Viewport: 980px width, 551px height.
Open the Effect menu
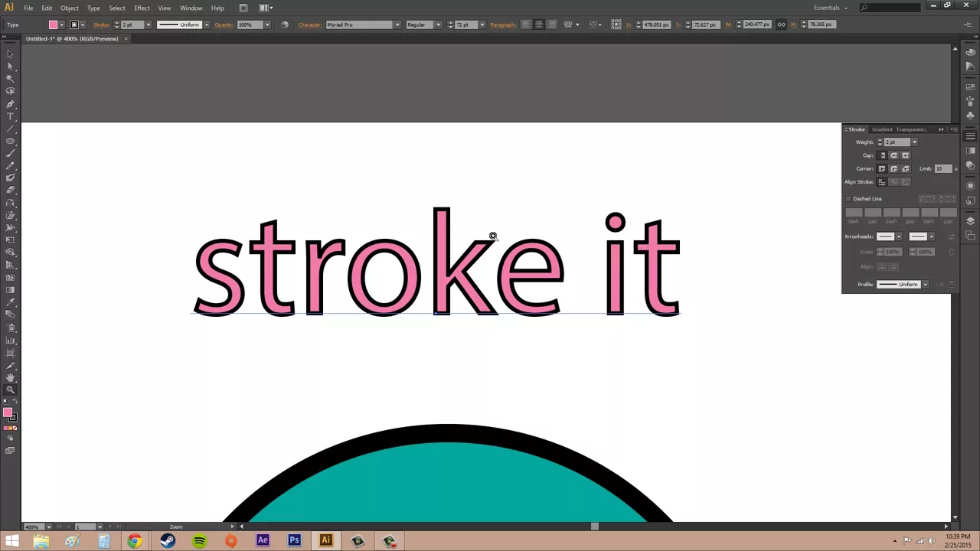click(x=142, y=8)
